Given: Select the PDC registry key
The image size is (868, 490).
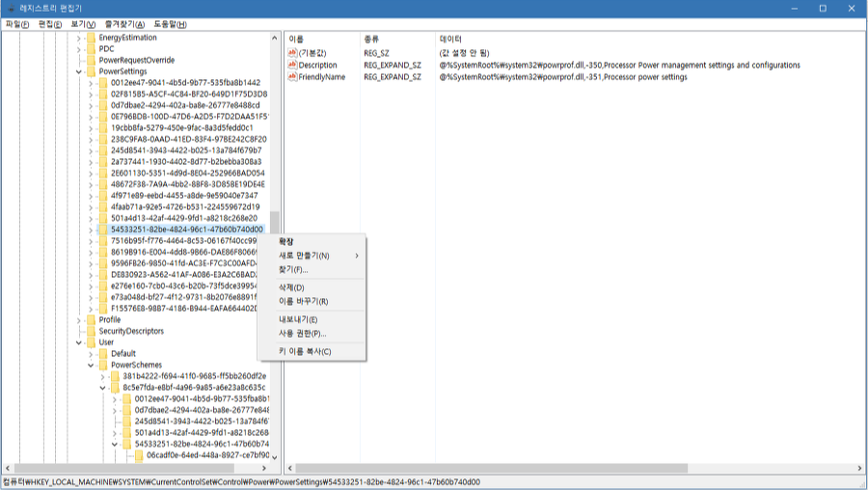Looking at the screenshot, I should pyautogui.click(x=106, y=49).
